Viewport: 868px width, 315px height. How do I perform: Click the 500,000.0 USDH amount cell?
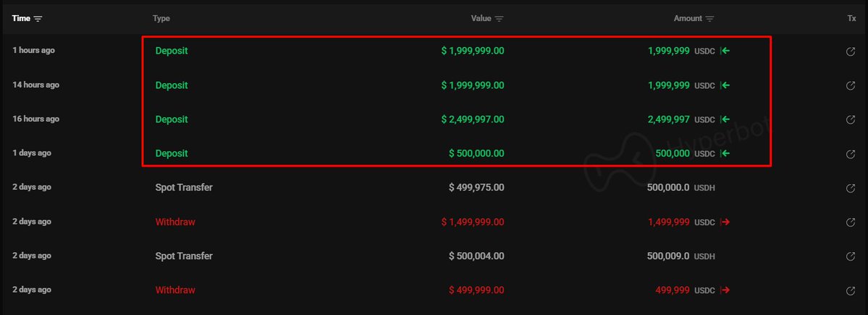tap(681, 188)
